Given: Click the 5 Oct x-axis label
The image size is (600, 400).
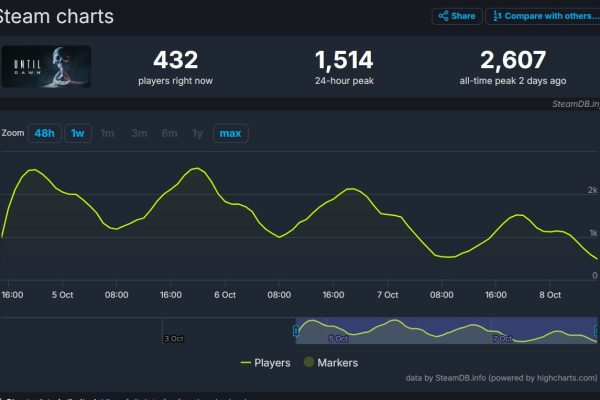Looking at the screenshot, I should click(62, 295).
